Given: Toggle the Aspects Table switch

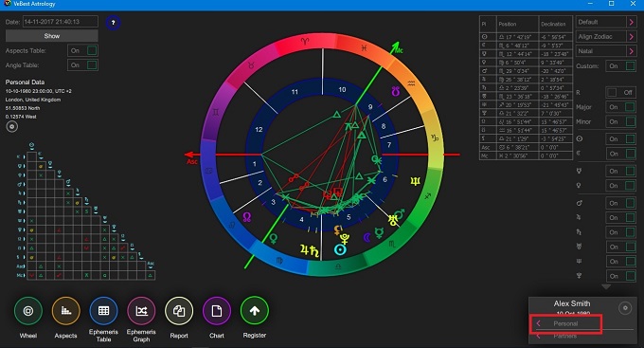Looking at the screenshot, I should pyautogui.click(x=82, y=50).
